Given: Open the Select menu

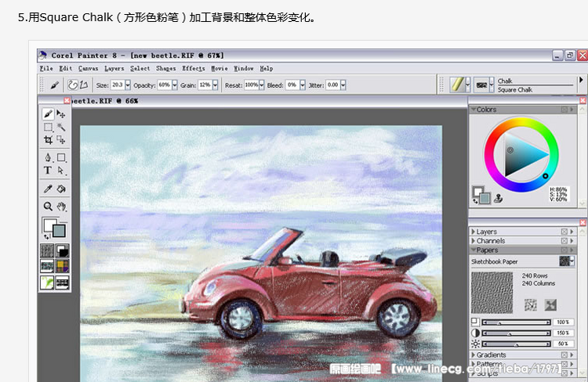Looking at the screenshot, I should tap(140, 68).
